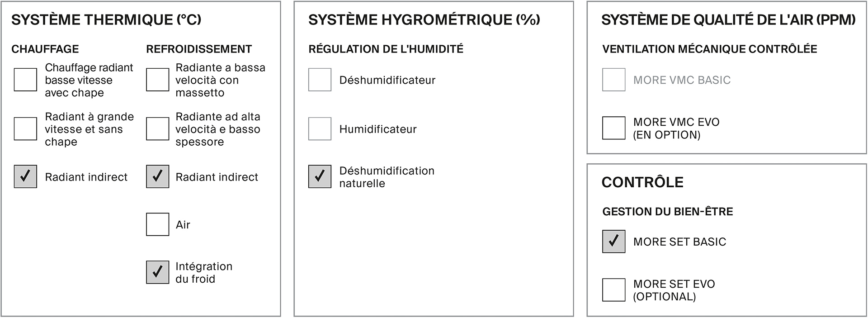The width and height of the screenshot is (868, 318).
Task: Click the Humidificateur label text
Action: [x=378, y=129]
